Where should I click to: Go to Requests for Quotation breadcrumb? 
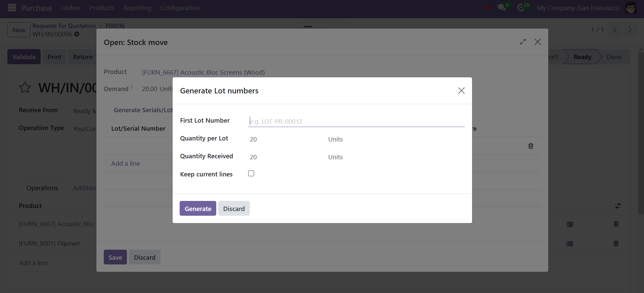coord(64,26)
